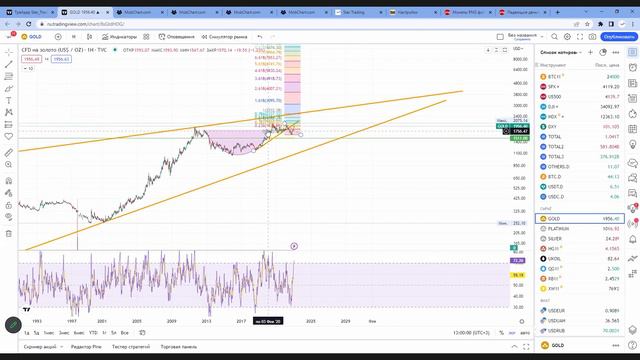Image resolution: width=640 pixels, height=360 pixels.
Task: Toggle lock all drawings
Action: [9, 205]
